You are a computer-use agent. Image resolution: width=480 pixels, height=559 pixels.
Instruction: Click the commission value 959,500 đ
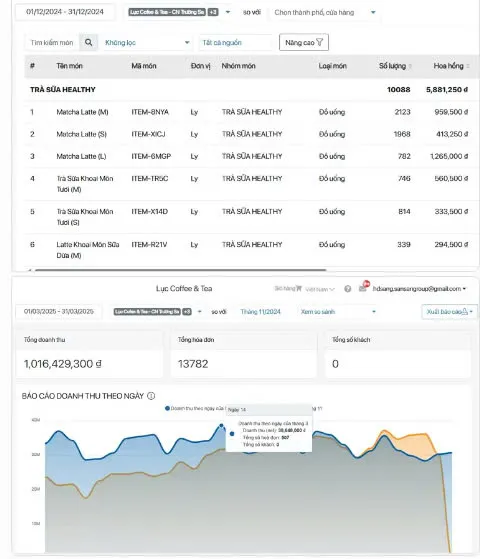pos(451,112)
